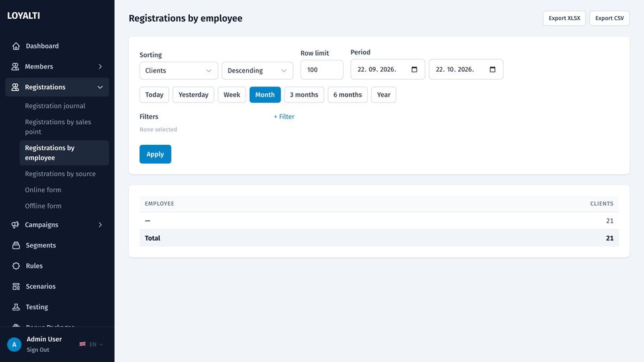Screen dimensions: 644x362
Task: Click Export XLSX button
Action: 564,18
